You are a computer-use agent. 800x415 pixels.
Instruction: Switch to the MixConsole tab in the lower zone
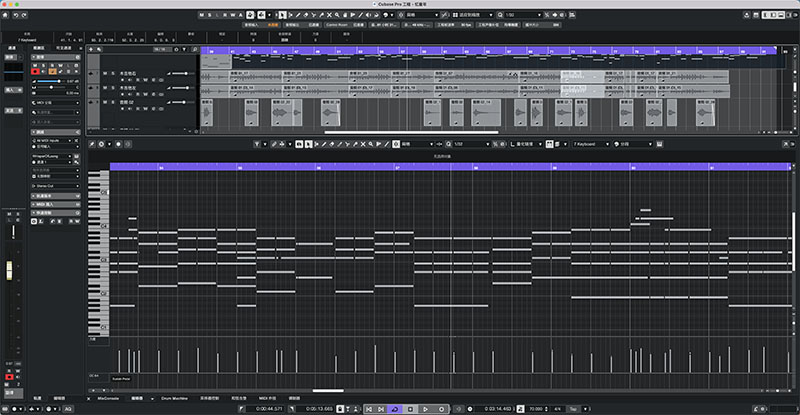coord(108,398)
